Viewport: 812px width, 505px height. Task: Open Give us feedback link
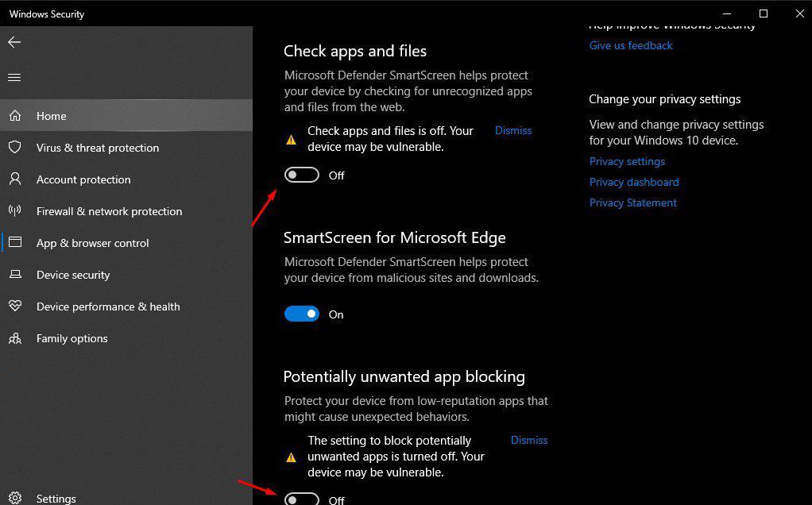point(631,45)
